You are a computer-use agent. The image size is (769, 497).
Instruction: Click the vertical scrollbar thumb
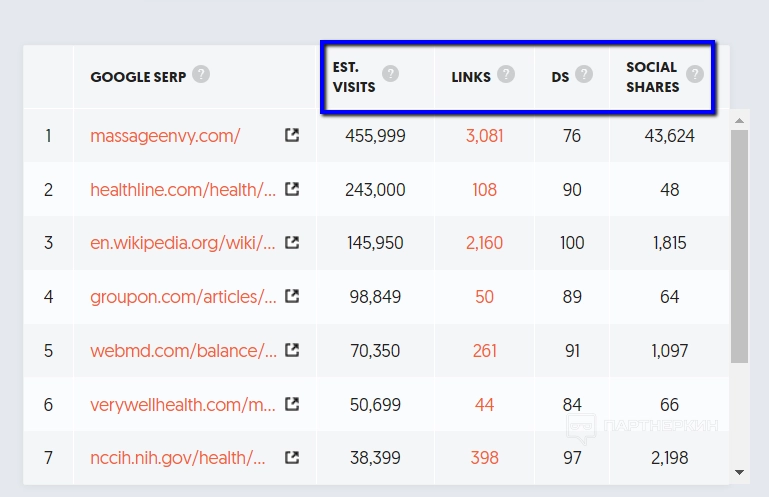(740, 245)
